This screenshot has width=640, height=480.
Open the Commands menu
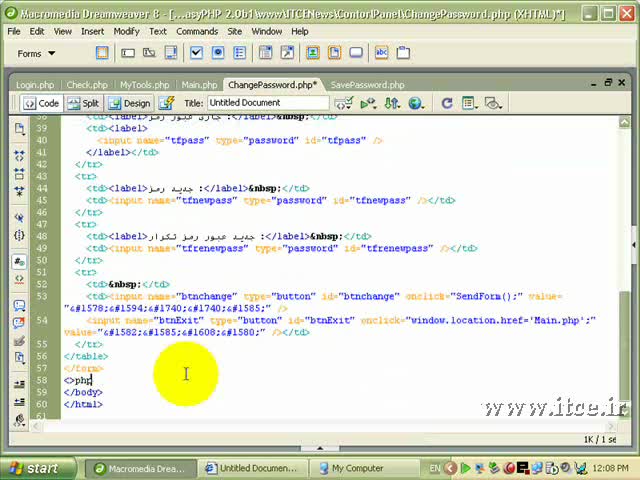(x=197, y=31)
